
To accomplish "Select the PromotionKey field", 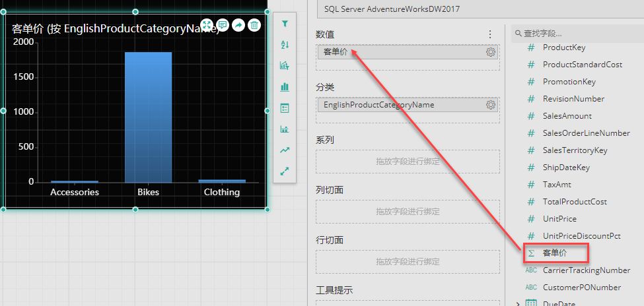I will [x=569, y=82].
